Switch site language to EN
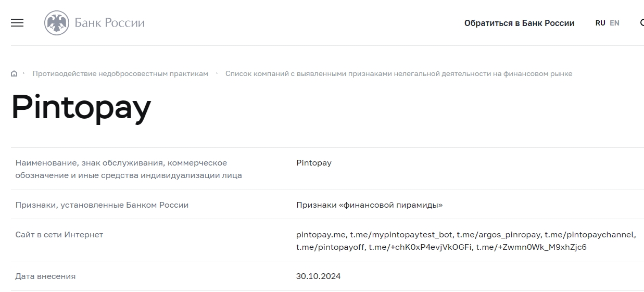The width and height of the screenshot is (644, 292). 614,23
